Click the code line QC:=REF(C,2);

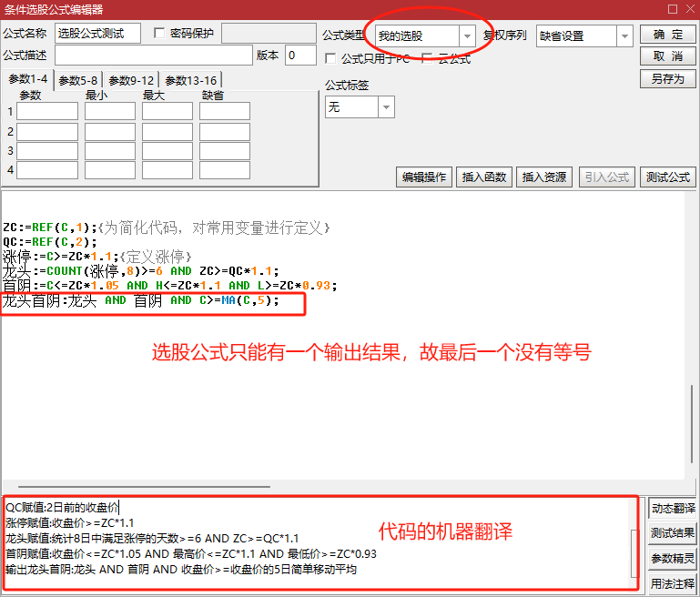(50, 242)
